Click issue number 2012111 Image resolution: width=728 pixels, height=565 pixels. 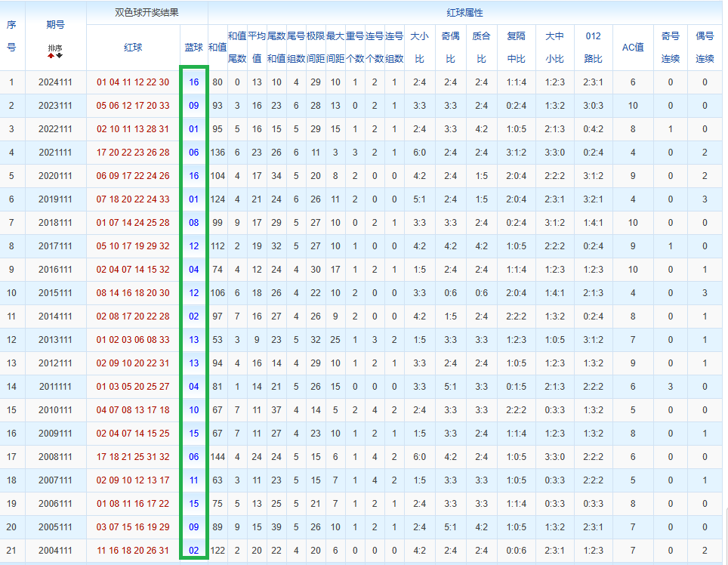(x=55, y=363)
